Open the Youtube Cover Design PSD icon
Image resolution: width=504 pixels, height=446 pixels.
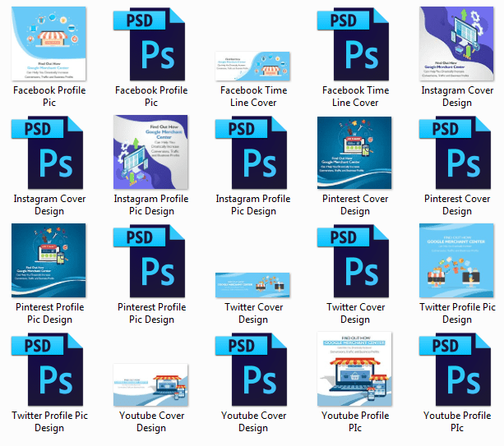click(253, 369)
